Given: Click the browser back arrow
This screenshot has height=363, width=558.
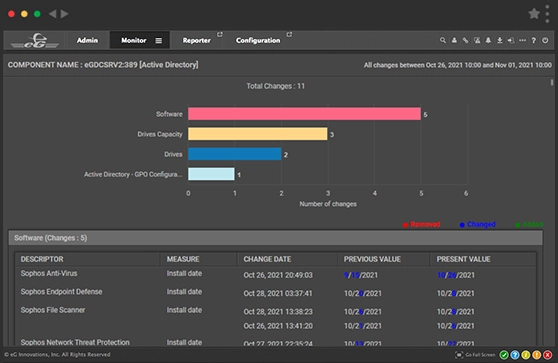Looking at the screenshot, I should tap(52, 14).
